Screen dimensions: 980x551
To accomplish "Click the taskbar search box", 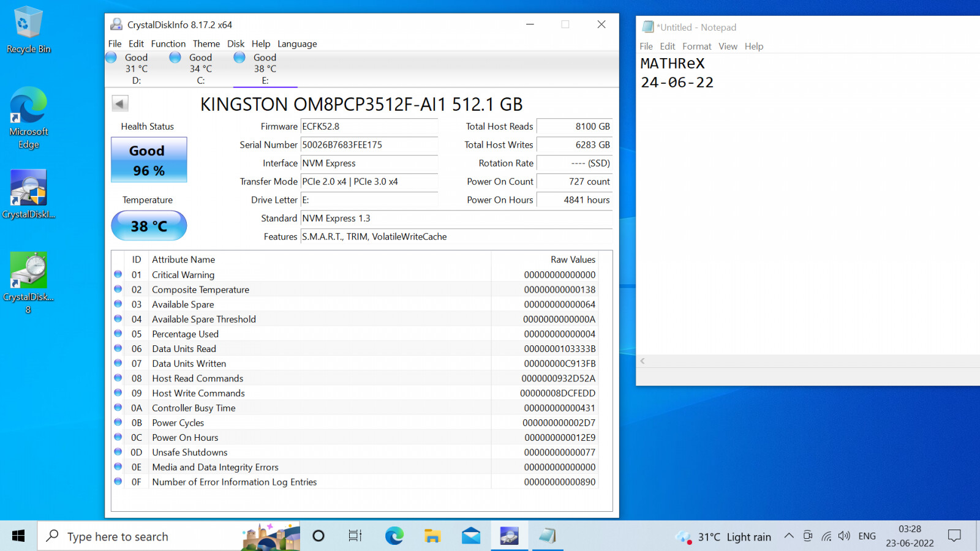I will click(169, 536).
